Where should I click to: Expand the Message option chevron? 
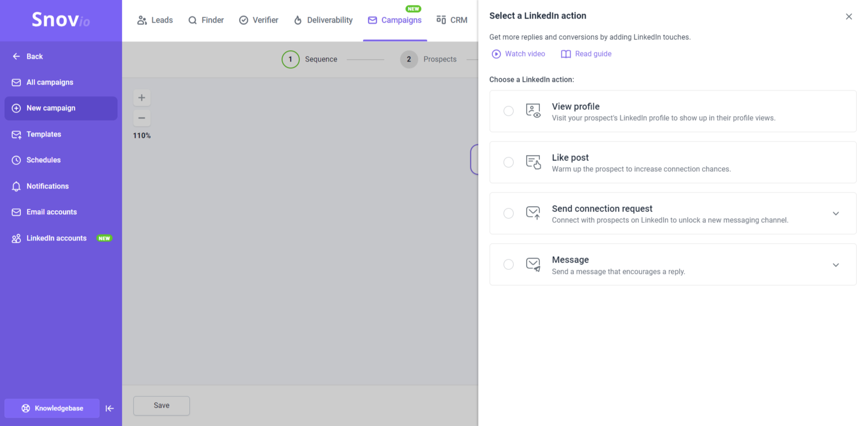coord(836,265)
